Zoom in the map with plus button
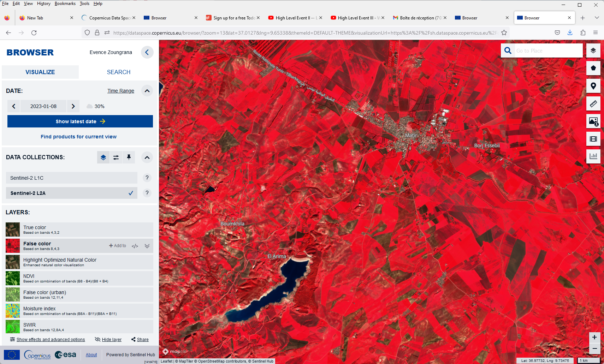 tap(594, 337)
